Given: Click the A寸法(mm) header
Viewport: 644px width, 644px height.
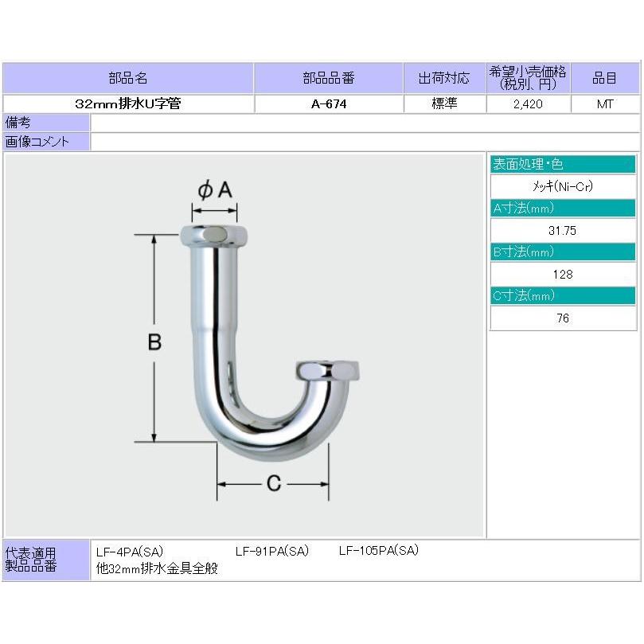Looking at the screenshot, I should [564, 207].
